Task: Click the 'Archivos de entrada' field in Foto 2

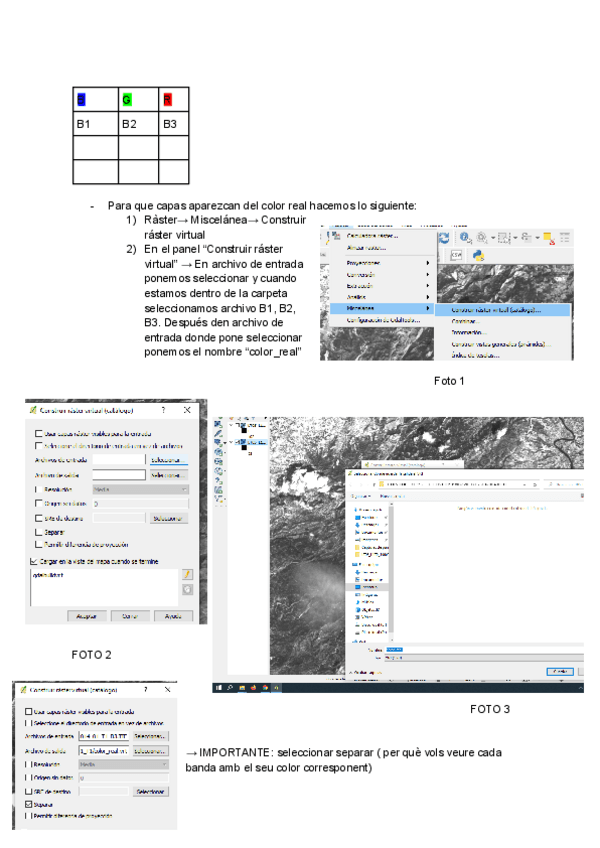Action: (118, 460)
